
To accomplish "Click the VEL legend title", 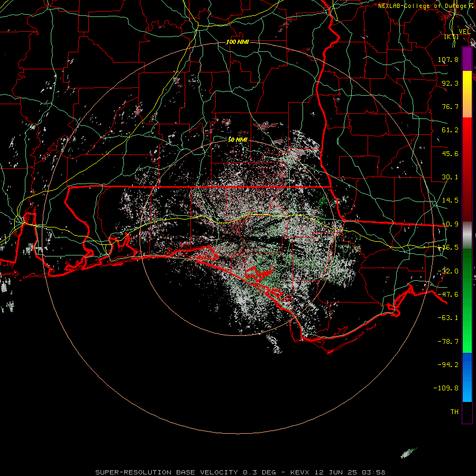I will pyautogui.click(x=464, y=32).
